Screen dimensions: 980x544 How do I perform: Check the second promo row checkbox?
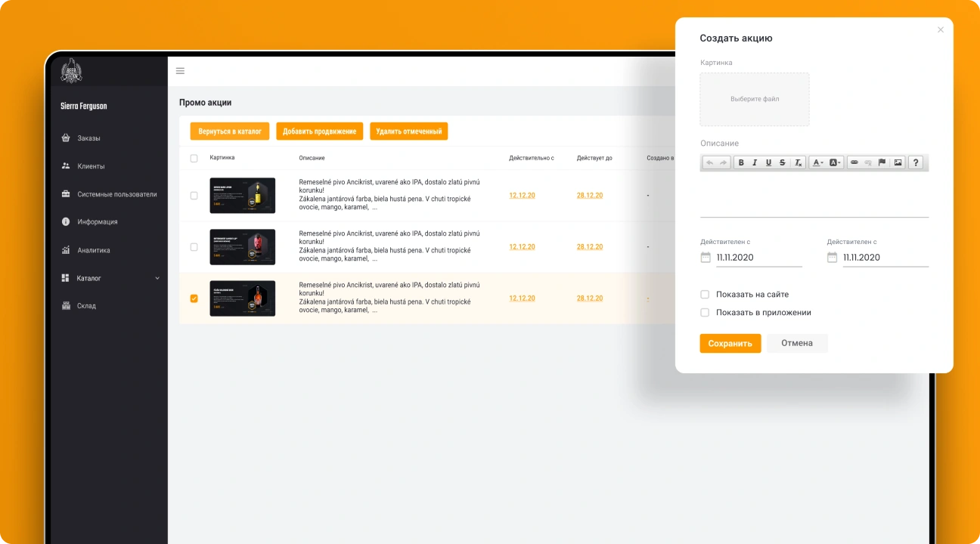click(x=194, y=247)
